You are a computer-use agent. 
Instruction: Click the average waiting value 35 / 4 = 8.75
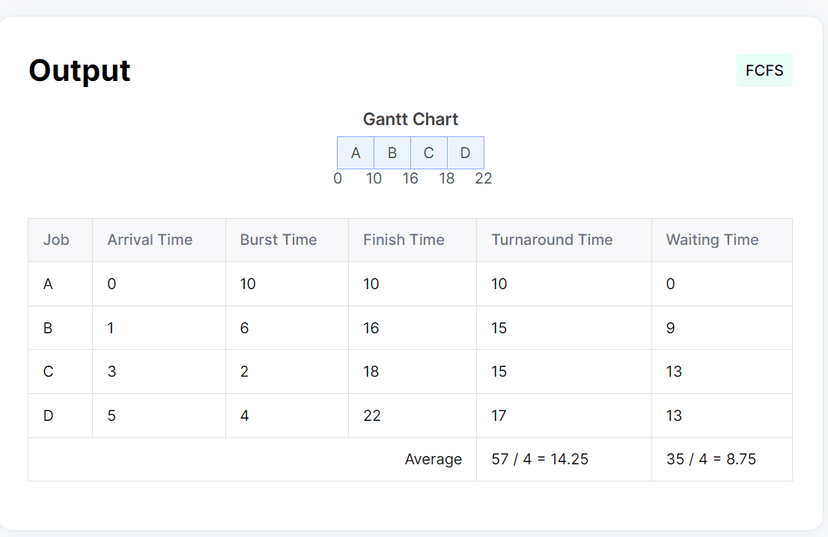point(711,459)
